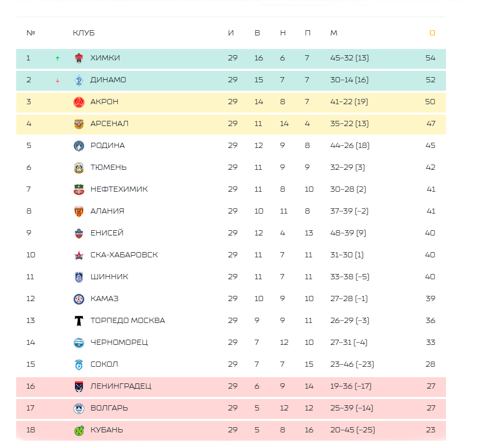Open the green Кубань logo

click(x=79, y=430)
